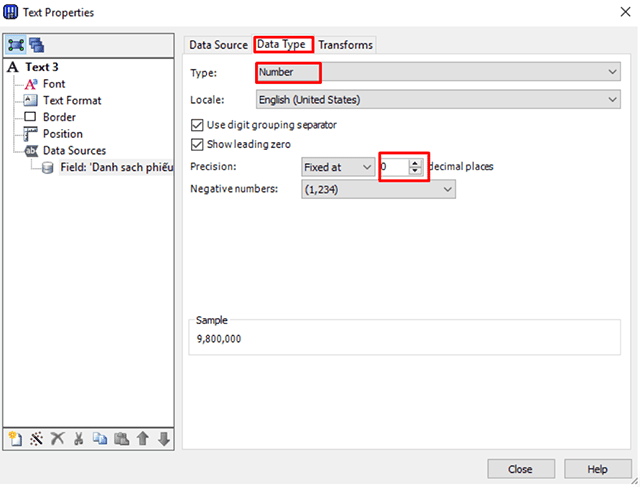Viewport: 640px width, 487px height.
Task: Click the move up arrow icon
Action: click(x=142, y=438)
